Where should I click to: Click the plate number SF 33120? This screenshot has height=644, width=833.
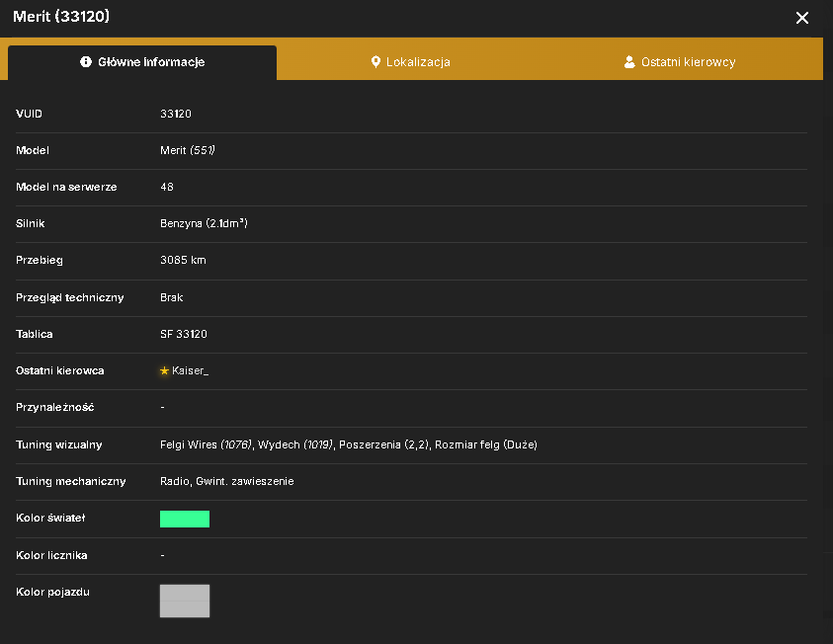click(x=184, y=334)
